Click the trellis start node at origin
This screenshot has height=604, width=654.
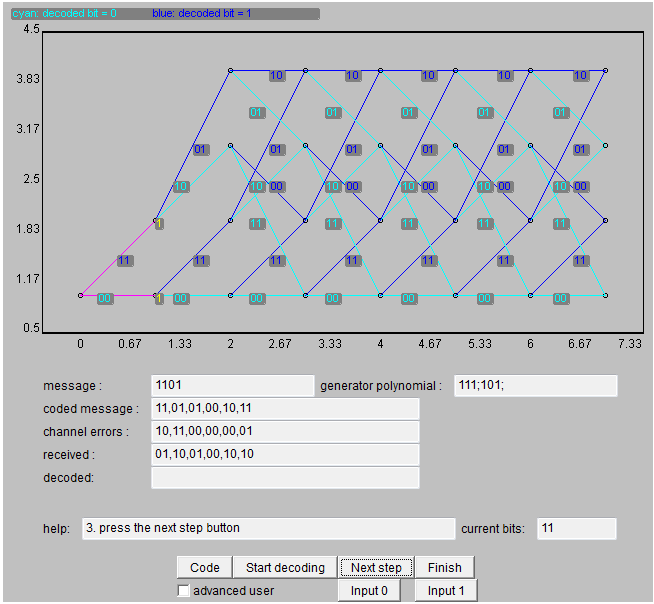(x=80, y=295)
